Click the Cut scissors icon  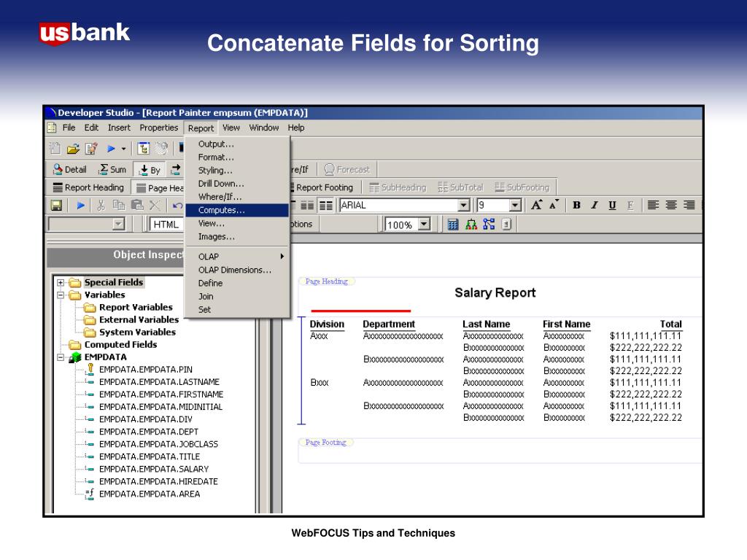[101, 205]
